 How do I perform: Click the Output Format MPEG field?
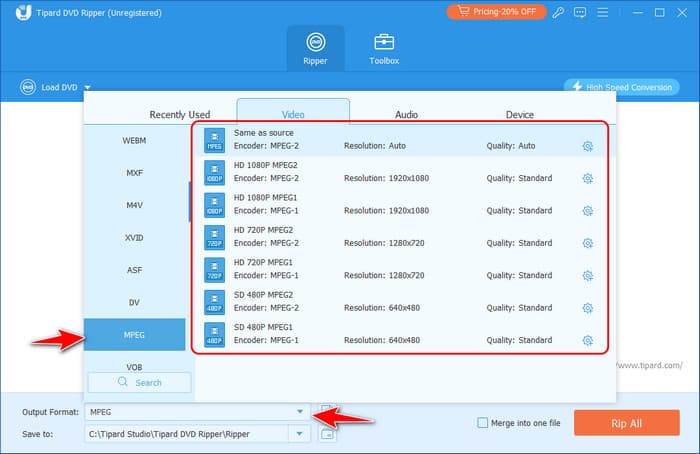(197, 412)
